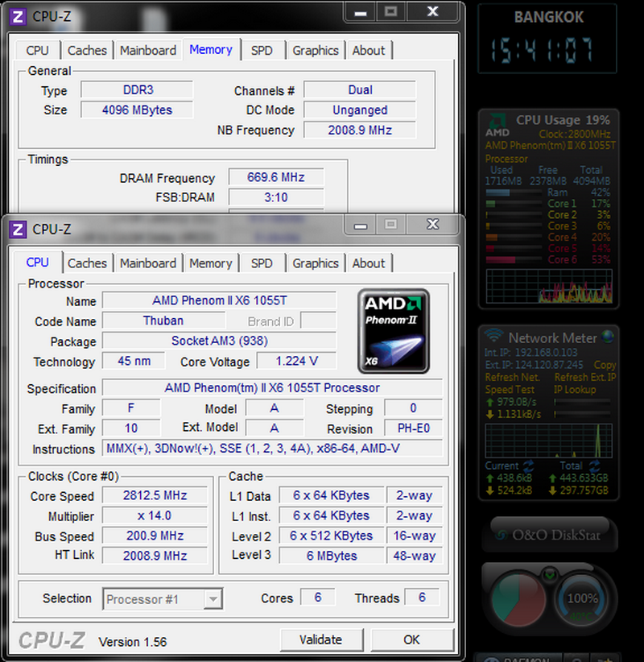
Task: Click Refresh Ext. IP in Network Meter
Action: (x=585, y=377)
